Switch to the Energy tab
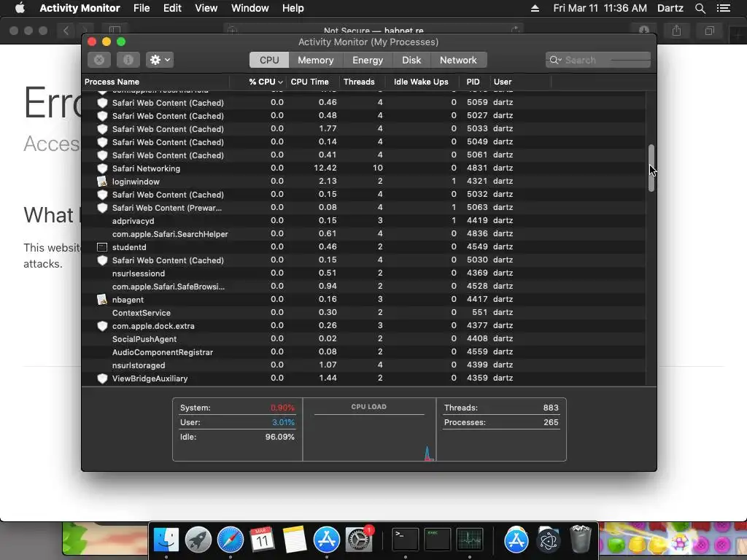This screenshot has width=747, height=560. tap(368, 60)
